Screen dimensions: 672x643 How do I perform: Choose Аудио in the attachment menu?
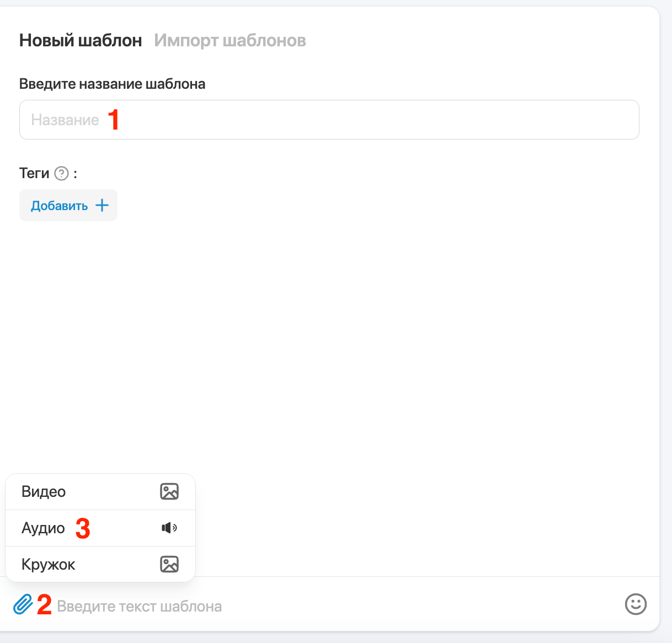100,528
